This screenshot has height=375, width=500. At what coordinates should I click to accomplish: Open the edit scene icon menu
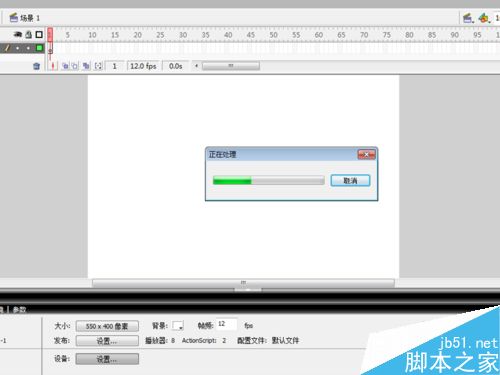(x=468, y=18)
